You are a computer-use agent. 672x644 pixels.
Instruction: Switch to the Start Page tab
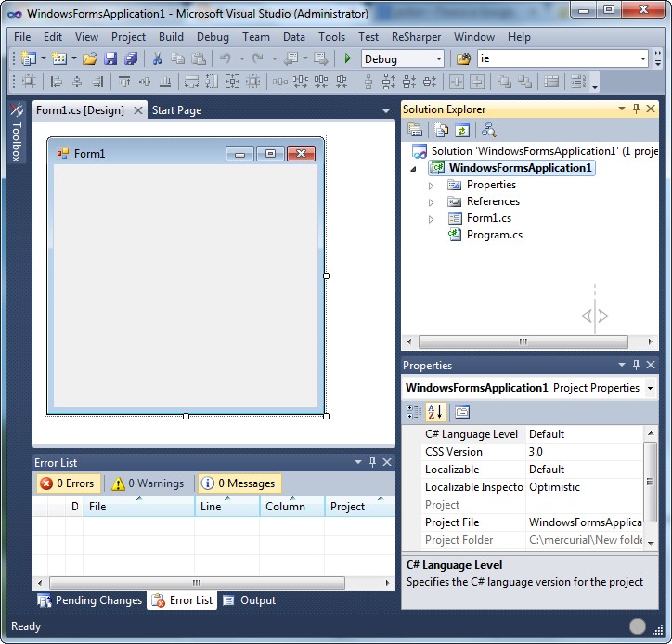[x=176, y=110]
